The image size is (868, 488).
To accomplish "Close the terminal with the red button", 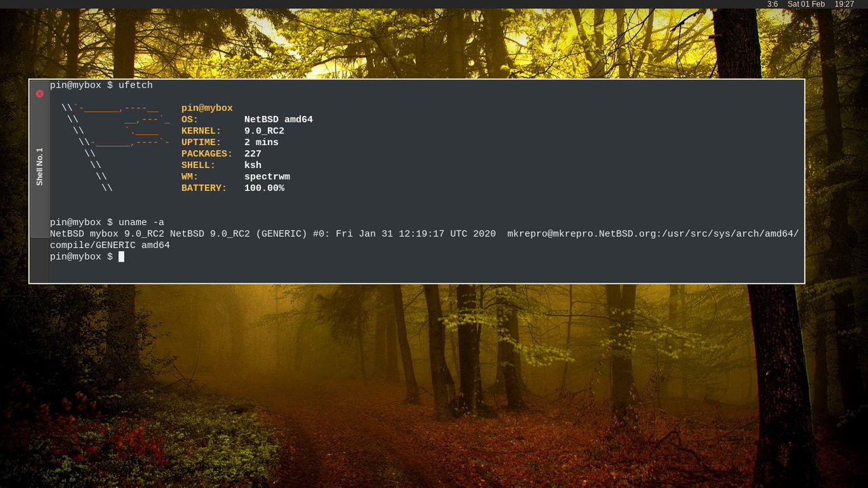I will pos(40,94).
